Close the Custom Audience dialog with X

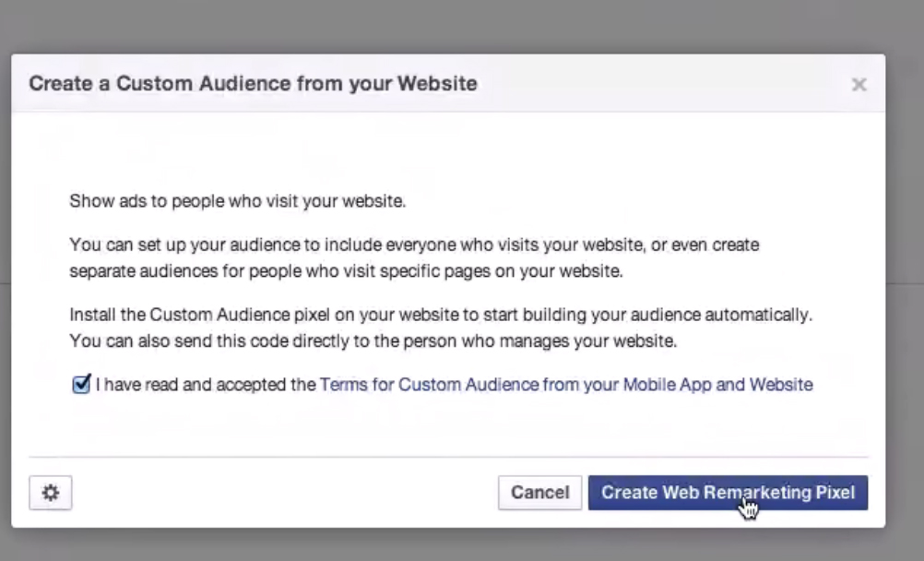(x=859, y=84)
